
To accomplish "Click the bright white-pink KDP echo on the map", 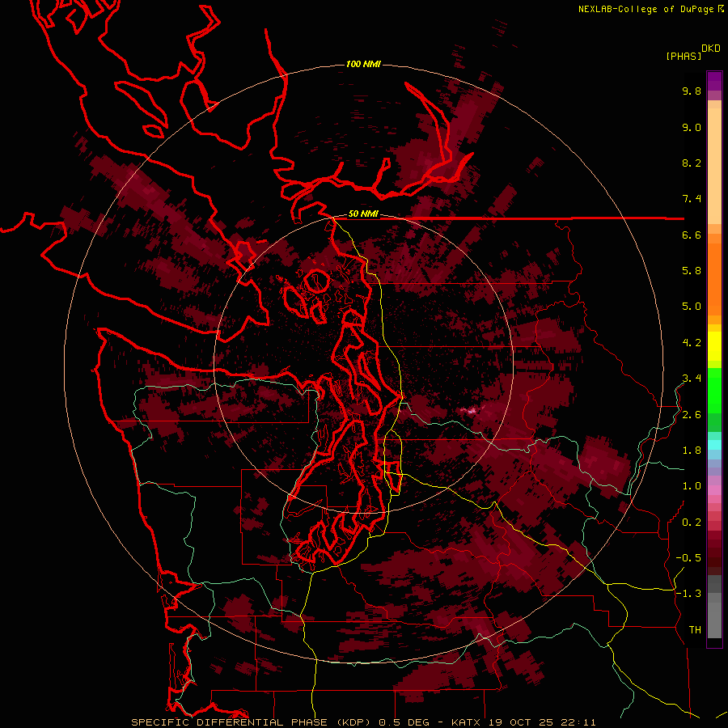I will point(472,410).
